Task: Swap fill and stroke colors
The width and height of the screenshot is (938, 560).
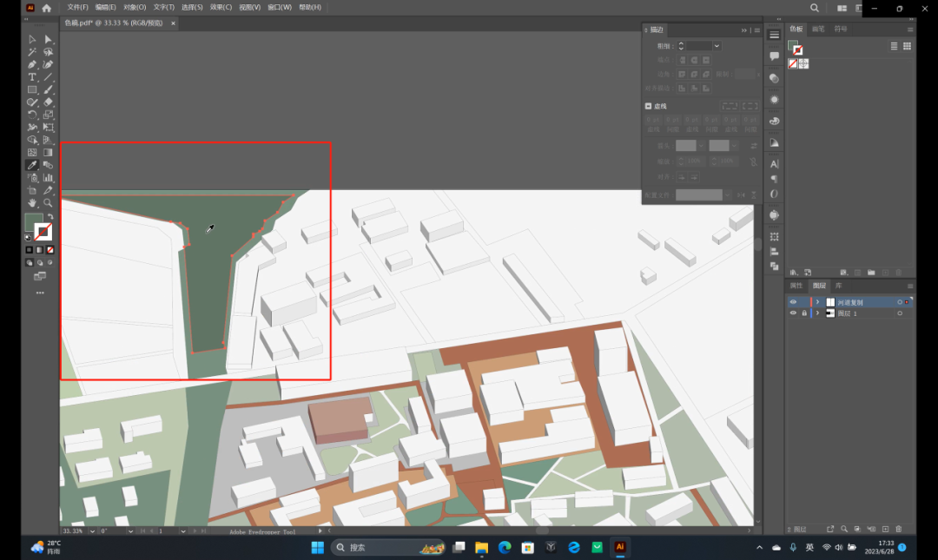Action: tap(50, 216)
